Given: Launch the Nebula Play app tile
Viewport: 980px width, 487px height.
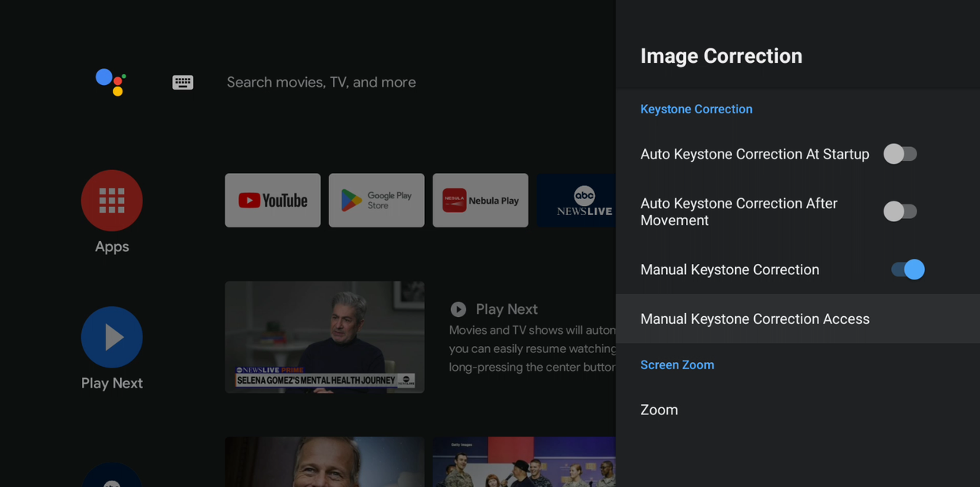Looking at the screenshot, I should 480,201.
